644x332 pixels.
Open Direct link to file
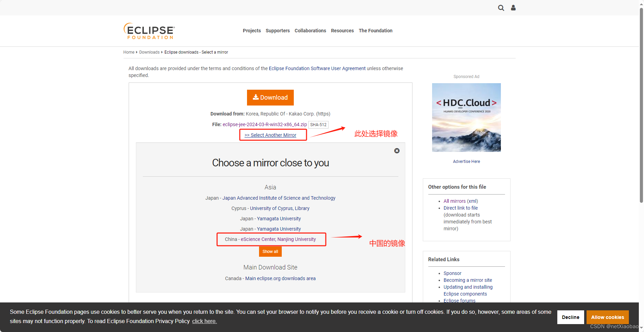460,208
